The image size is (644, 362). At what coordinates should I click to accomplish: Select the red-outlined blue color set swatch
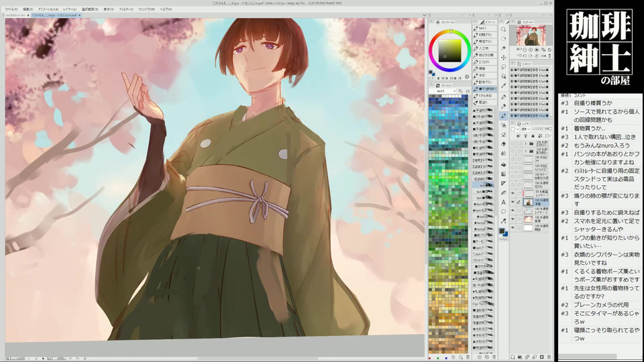(443, 112)
